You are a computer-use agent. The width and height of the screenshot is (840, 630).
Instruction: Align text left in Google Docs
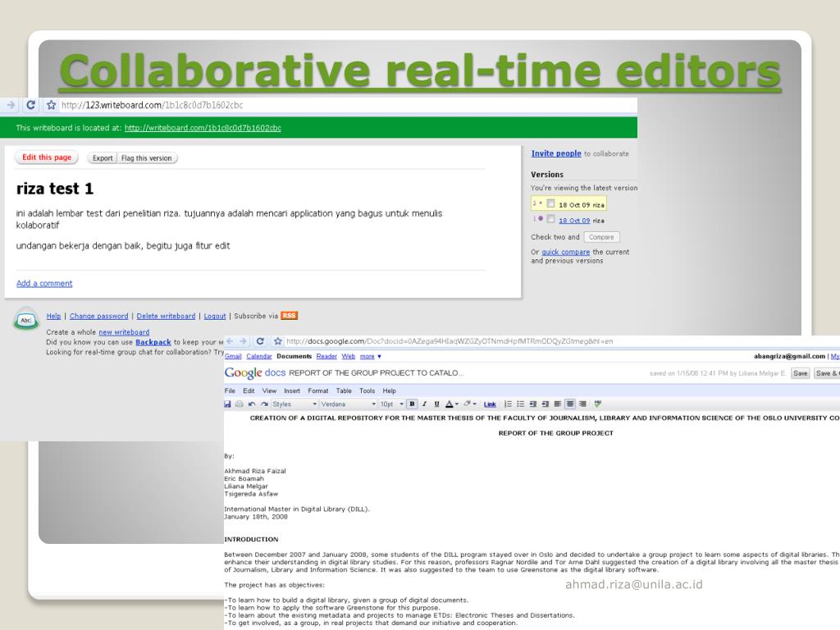pyautogui.click(x=558, y=404)
